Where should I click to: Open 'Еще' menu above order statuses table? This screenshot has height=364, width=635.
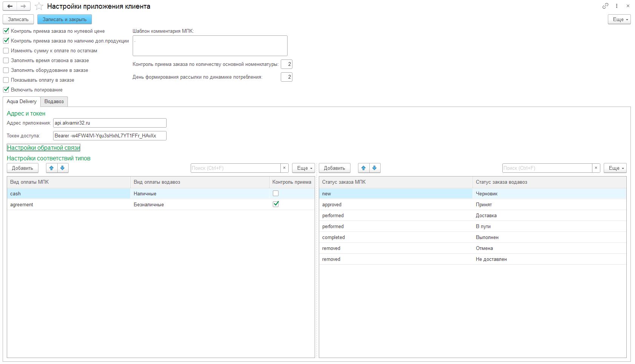615,168
